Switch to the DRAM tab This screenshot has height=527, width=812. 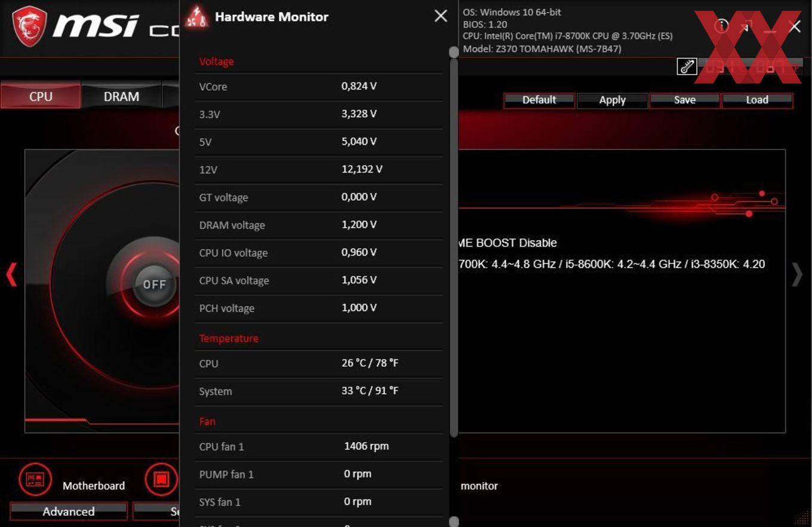[121, 96]
